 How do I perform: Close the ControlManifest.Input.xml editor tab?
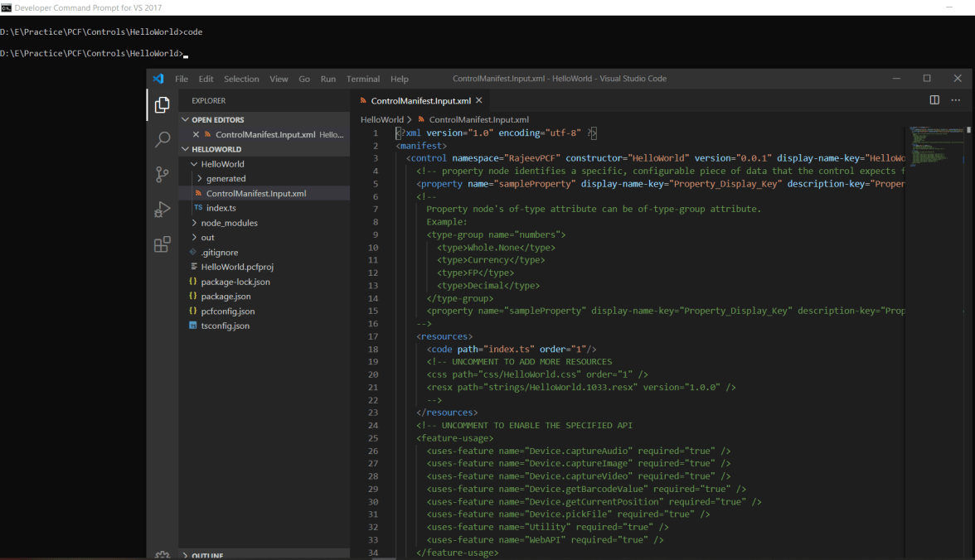(479, 100)
